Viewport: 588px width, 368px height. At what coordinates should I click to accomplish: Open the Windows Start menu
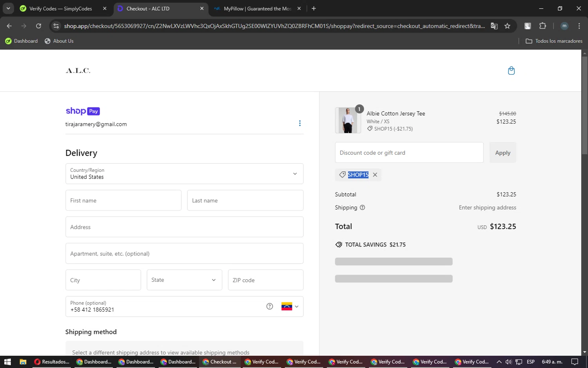tap(7, 362)
